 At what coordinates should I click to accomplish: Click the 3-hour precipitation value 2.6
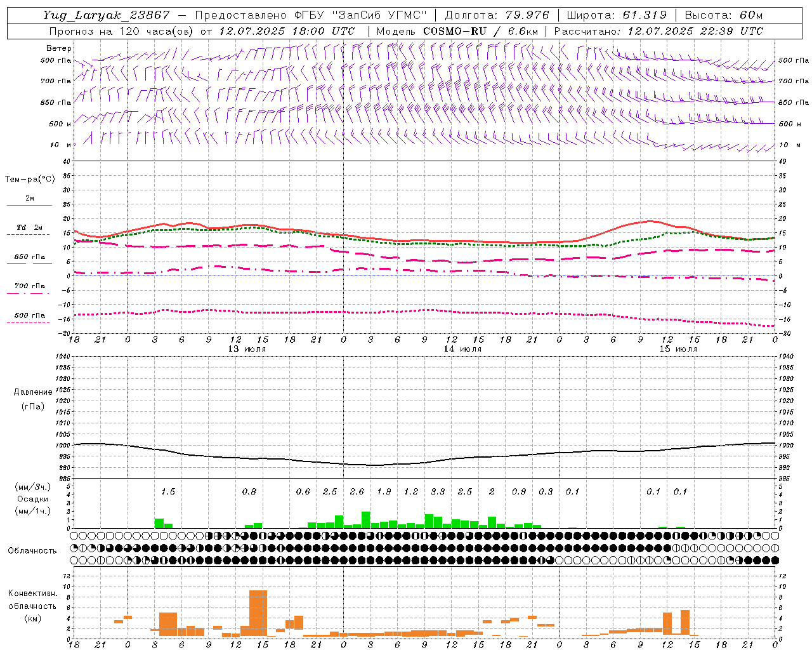[x=357, y=492]
